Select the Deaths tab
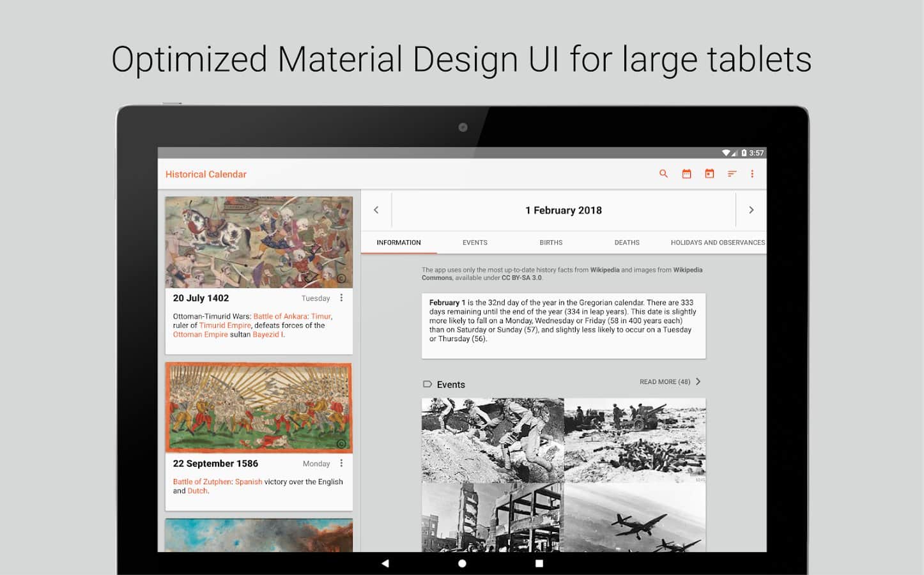 point(627,243)
